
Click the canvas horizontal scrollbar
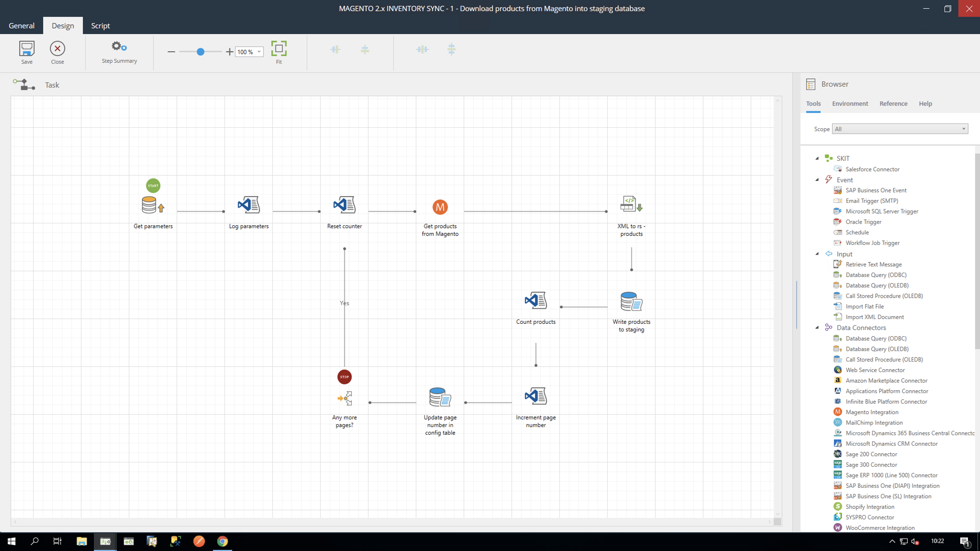[x=392, y=522]
